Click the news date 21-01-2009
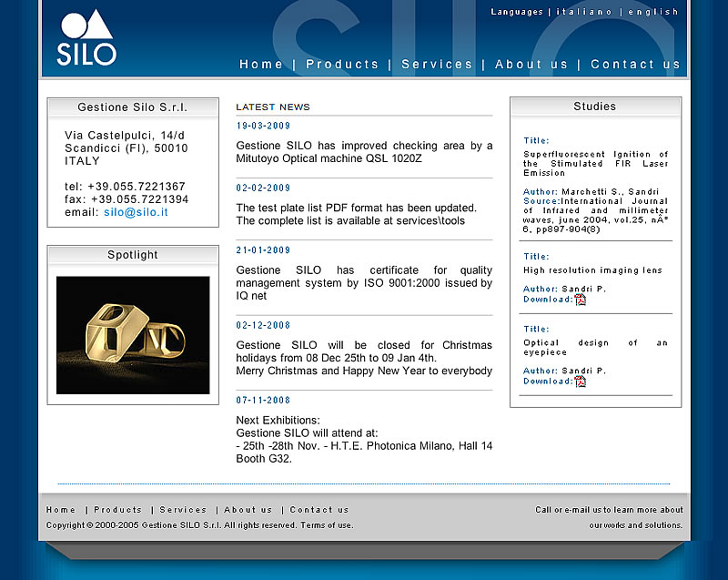This screenshot has height=580, width=728. coord(263,250)
